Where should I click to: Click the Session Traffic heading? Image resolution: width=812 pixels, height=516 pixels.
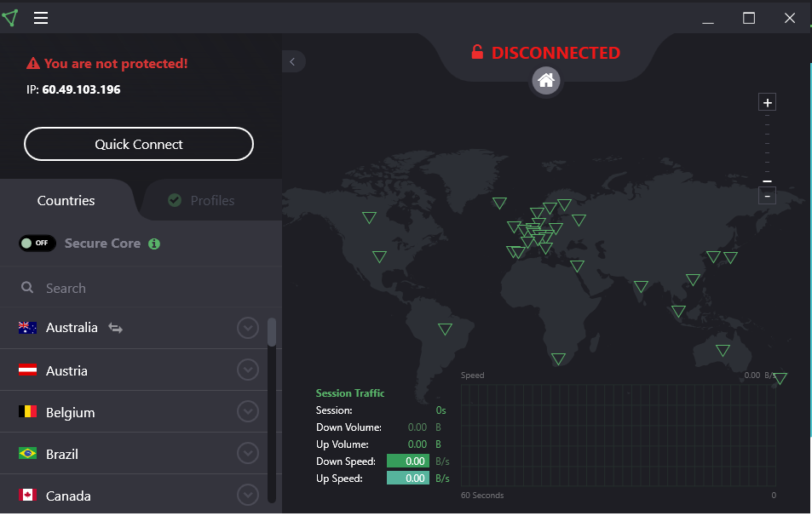pos(350,393)
